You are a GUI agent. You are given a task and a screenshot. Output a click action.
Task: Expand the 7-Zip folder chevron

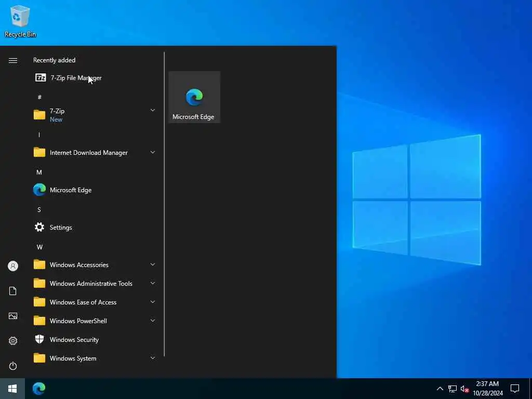pos(153,110)
